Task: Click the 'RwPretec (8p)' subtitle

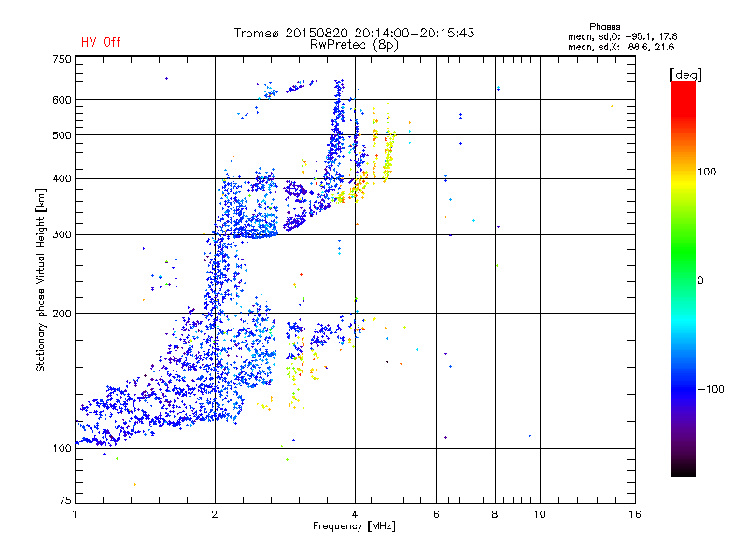Action: pos(354,45)
